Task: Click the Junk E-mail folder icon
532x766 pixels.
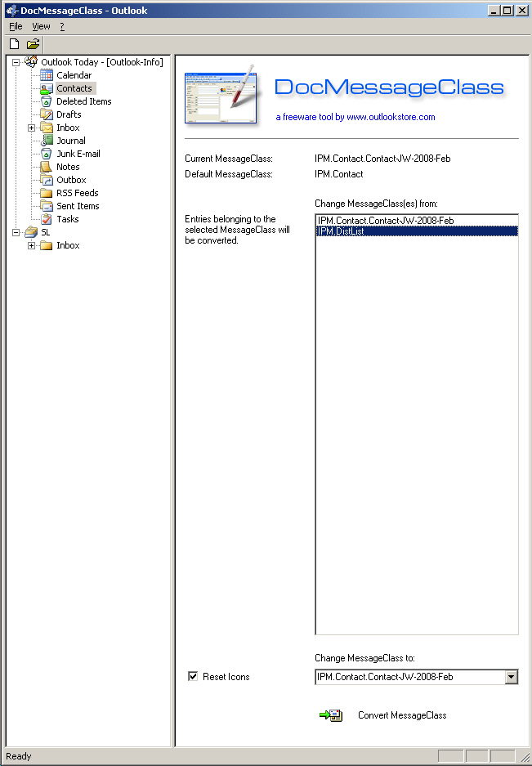Action: 47,154
